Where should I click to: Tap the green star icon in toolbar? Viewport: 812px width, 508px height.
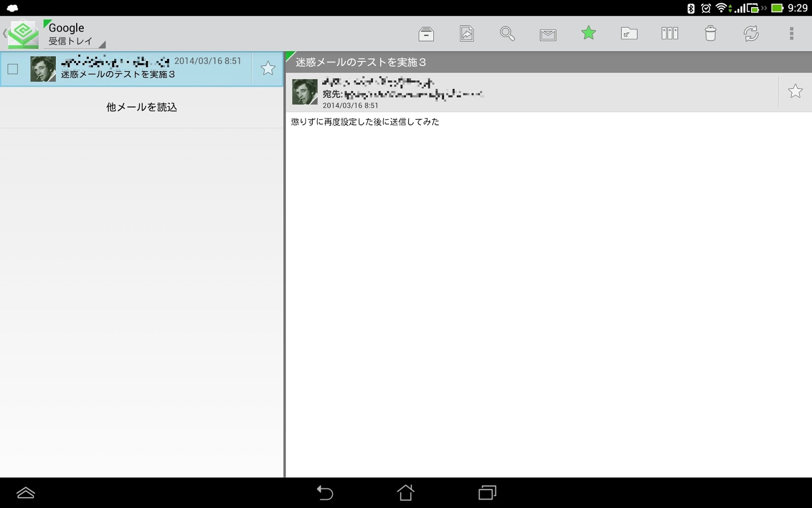click(x=589, y=33)
